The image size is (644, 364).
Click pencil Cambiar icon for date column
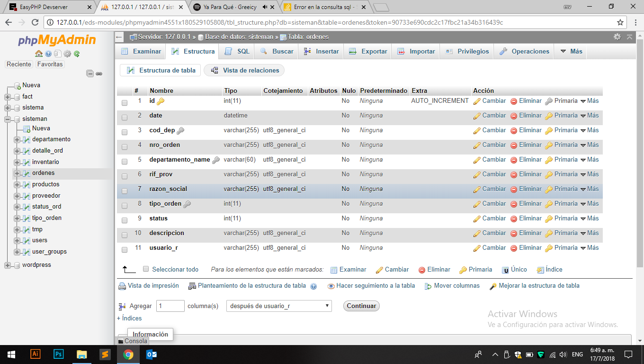tap(477, 116)
